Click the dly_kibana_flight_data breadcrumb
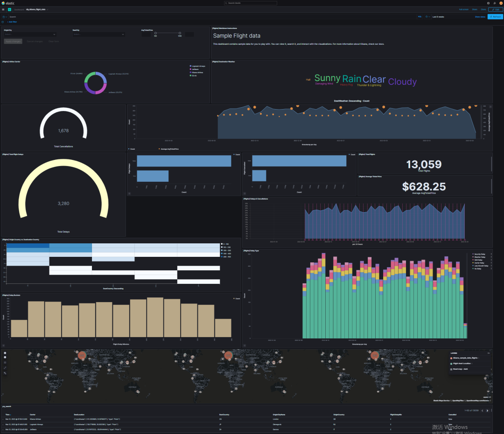Image resolution: width=504 pixels, height=434 pixels. click(x=35, y=10)
